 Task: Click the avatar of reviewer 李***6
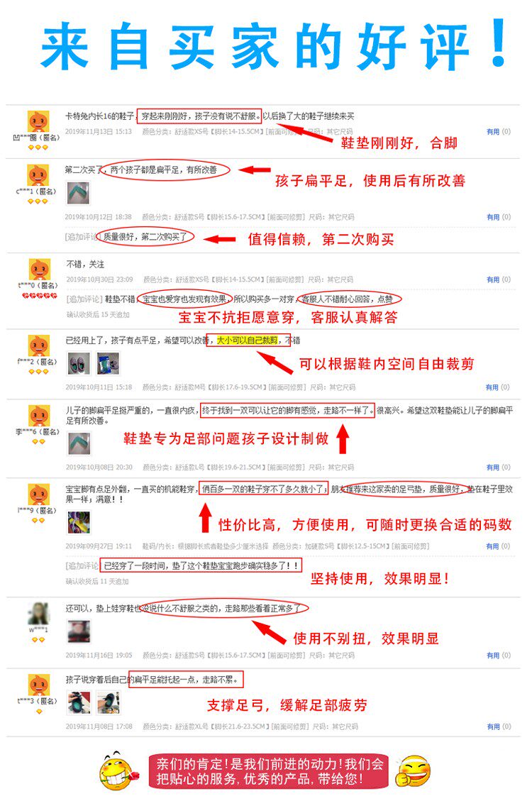coord(39,416)
